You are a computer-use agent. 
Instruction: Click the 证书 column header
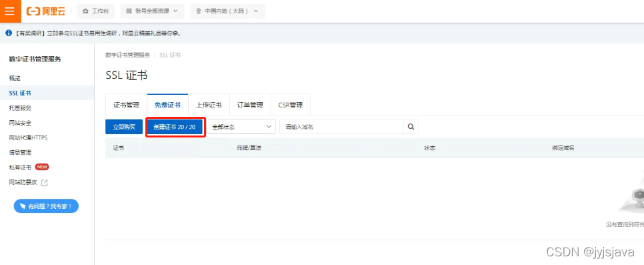coord(119,148)
